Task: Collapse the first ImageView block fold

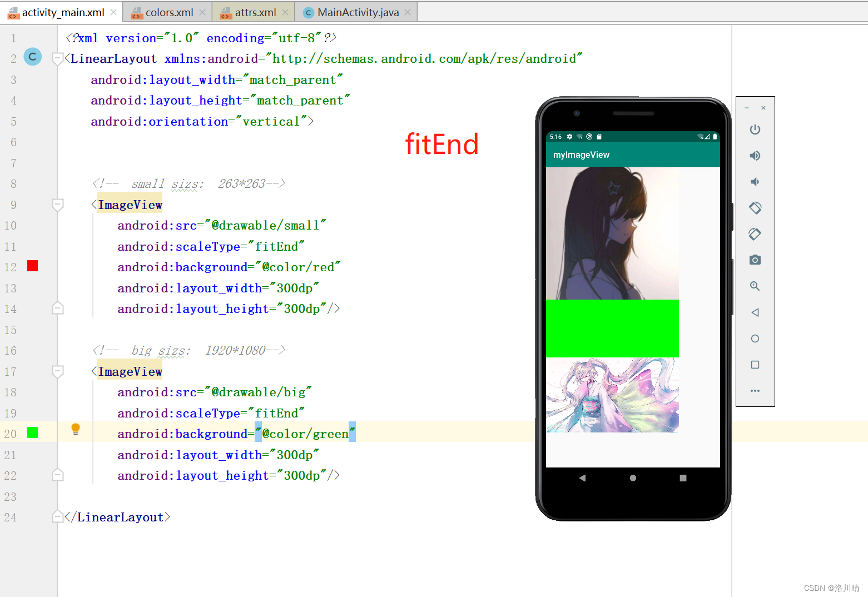Action: pyautogui.click(x=57, y=205)
